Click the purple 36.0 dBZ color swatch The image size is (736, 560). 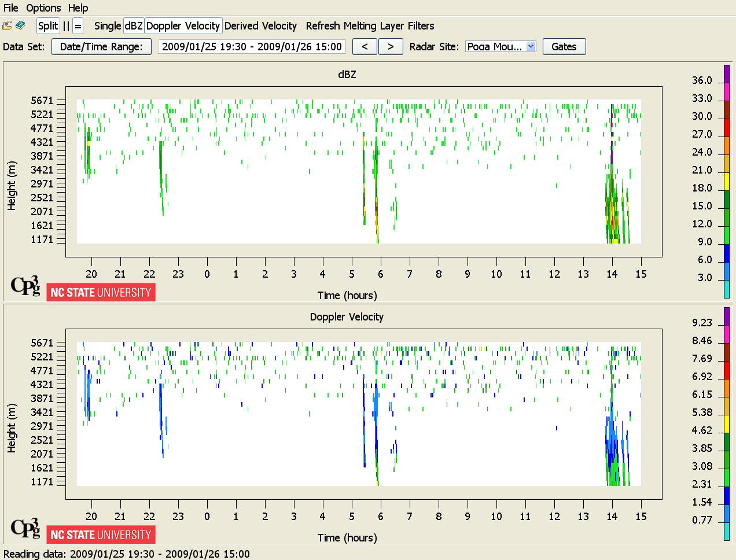pos(727,74)
